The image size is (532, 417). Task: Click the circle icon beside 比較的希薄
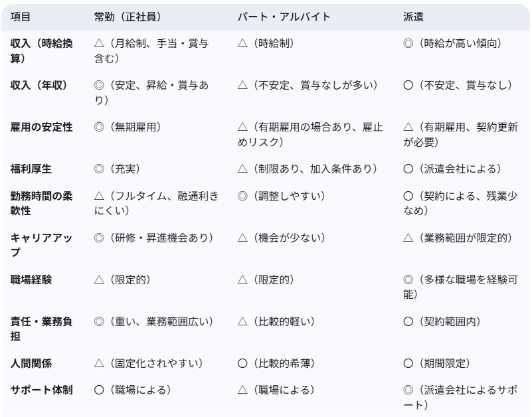[x=242, y=363]
